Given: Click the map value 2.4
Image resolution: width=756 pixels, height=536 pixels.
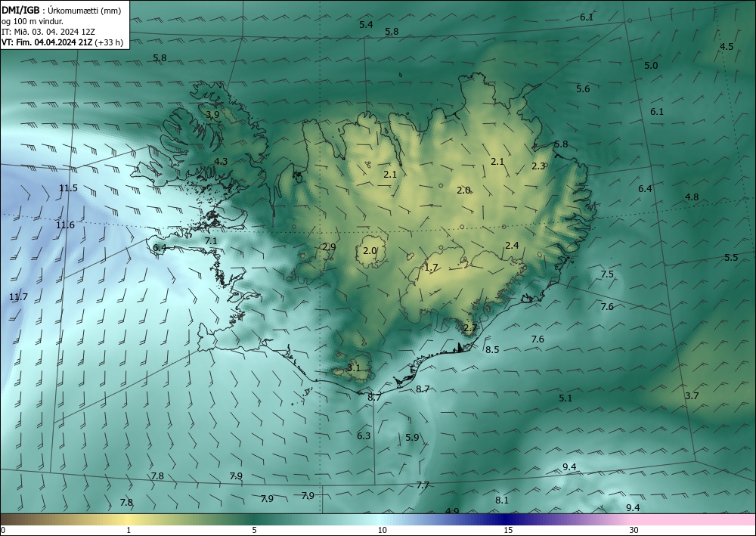Looking at the screenshot, I should (x=512, y=246).
